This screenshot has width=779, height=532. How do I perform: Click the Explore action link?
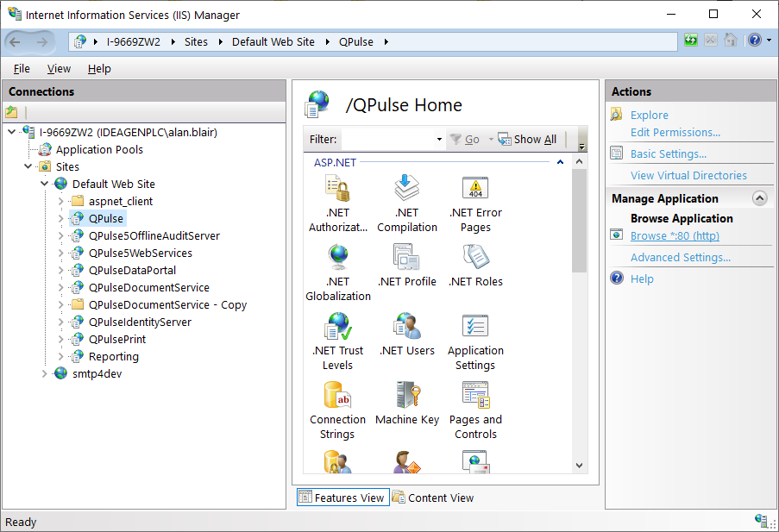[x=650, y=115]
